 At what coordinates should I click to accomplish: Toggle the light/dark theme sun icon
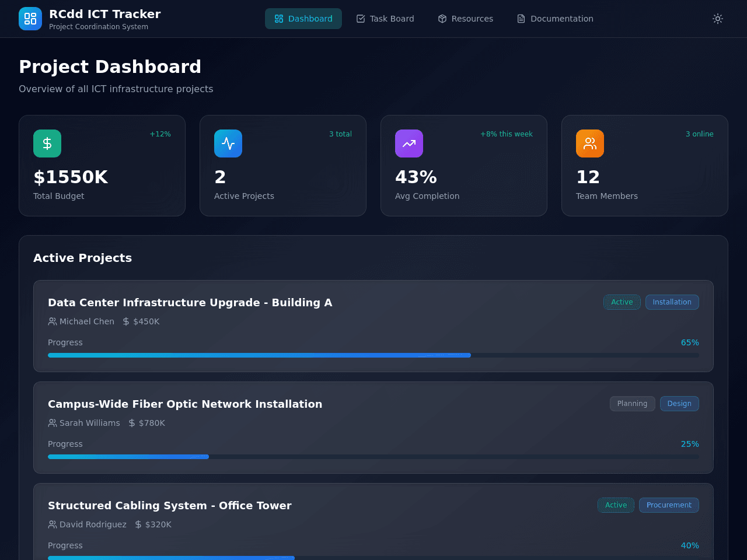[x=718, y=19]
